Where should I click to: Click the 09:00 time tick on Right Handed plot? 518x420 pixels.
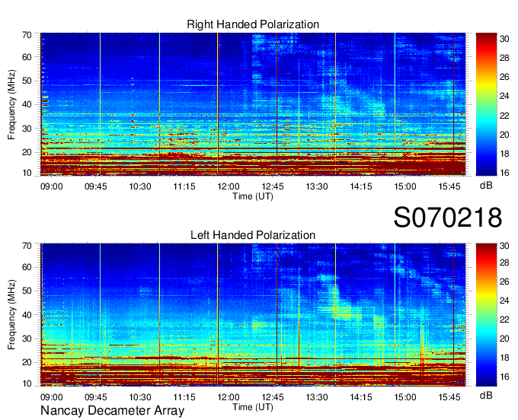coord(52,186)
